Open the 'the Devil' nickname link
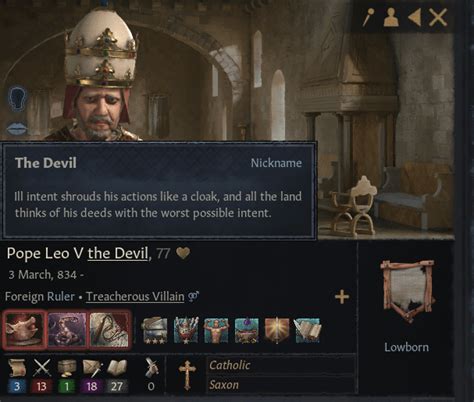The height and width of the screenshot is (402, 474). [118, 254]
